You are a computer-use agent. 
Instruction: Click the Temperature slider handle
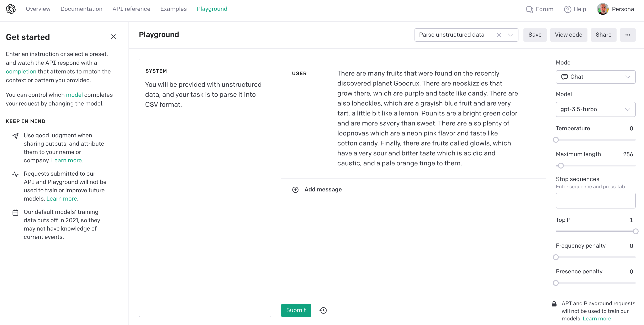[556, 140]
